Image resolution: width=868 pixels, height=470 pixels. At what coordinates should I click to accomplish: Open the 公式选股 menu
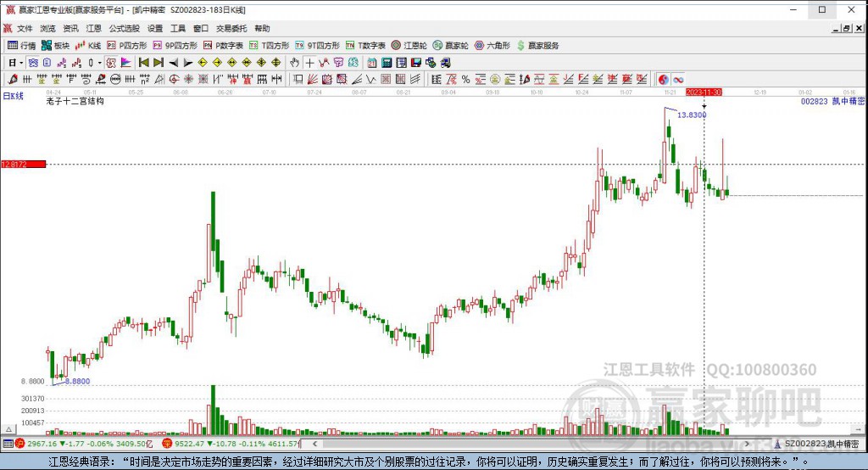click(x=124, y=28)
